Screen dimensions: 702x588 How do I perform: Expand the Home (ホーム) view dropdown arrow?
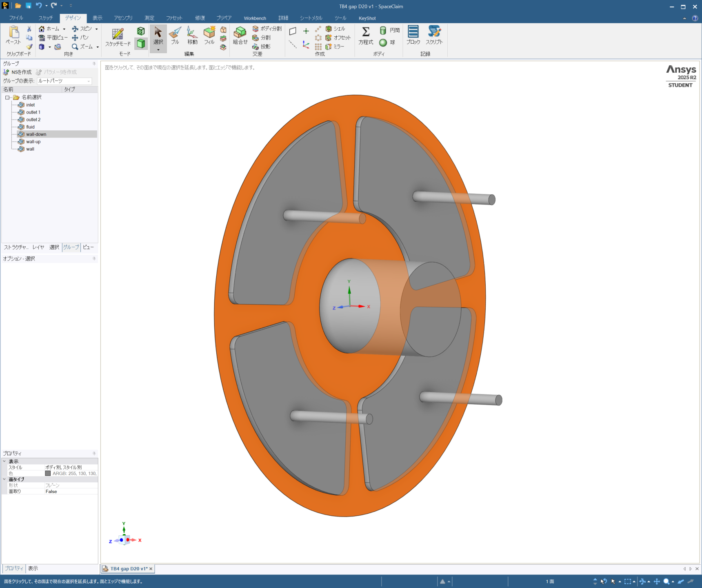(x=64, y=29)
